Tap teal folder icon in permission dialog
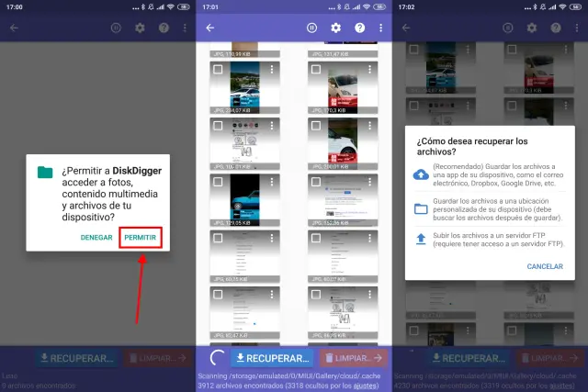 coord(45,172)
